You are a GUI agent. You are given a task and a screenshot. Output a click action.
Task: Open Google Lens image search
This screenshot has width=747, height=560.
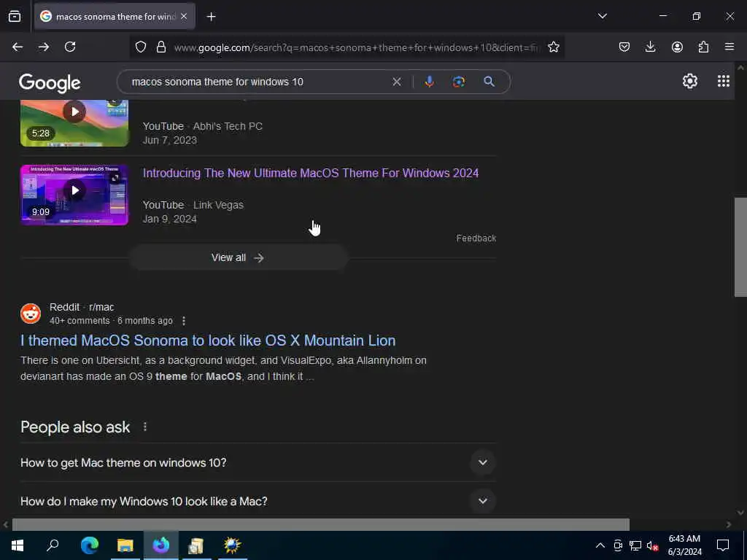click(458, 82)
